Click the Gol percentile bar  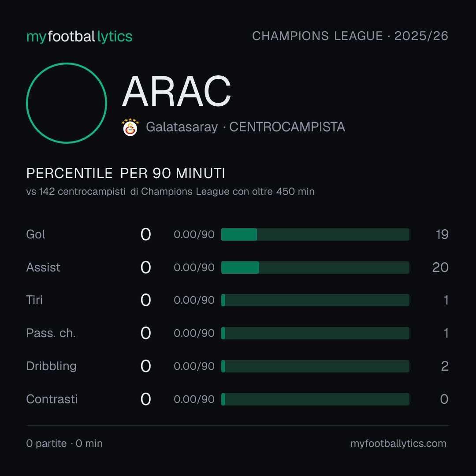pyautogui.click(x=315, y=234)
